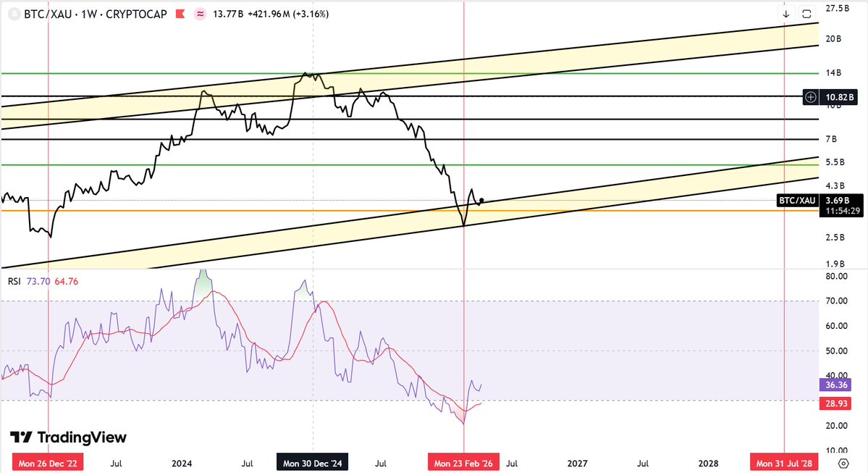Click the 3.69 B current price label
The image size is (868, 473).
point(837,200)
